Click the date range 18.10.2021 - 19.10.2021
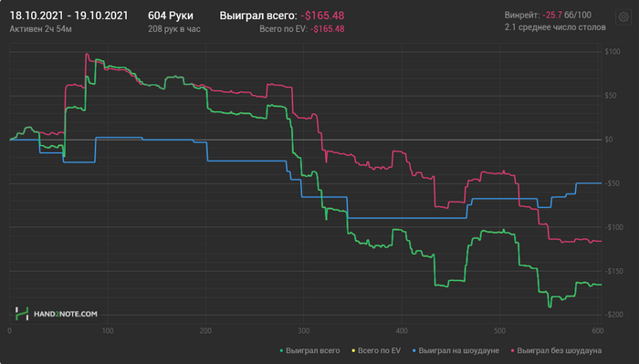Screen dimensions: 639x364 click(68, 16)
